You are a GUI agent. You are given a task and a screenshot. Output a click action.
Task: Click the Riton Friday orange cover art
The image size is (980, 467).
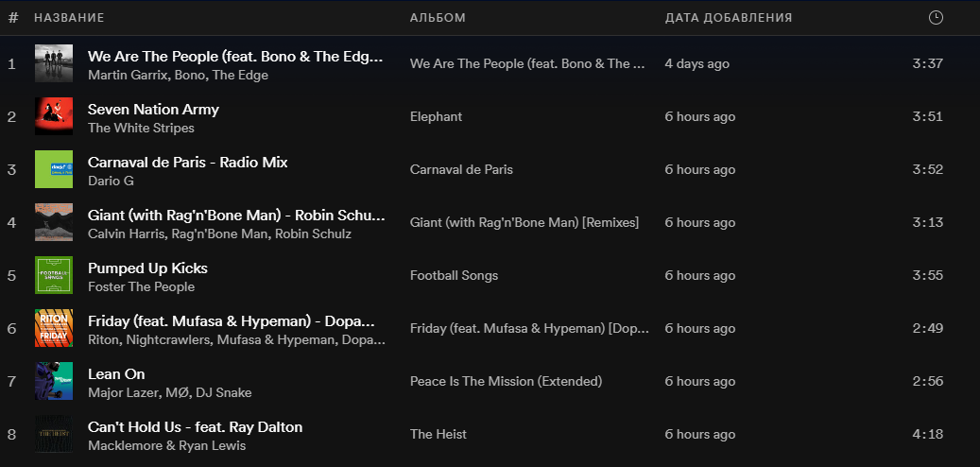point(54,328)
